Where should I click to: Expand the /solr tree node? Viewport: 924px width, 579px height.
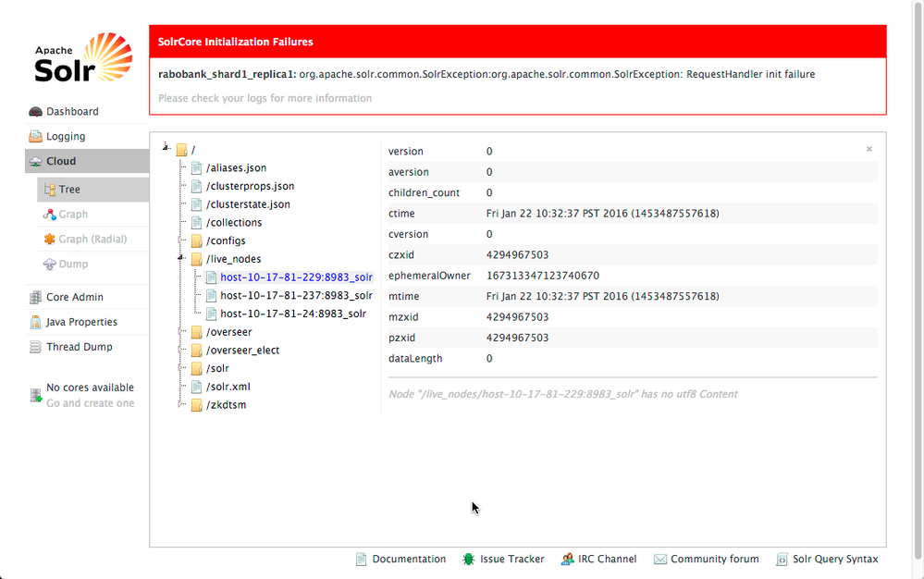[x=181, y=367]
